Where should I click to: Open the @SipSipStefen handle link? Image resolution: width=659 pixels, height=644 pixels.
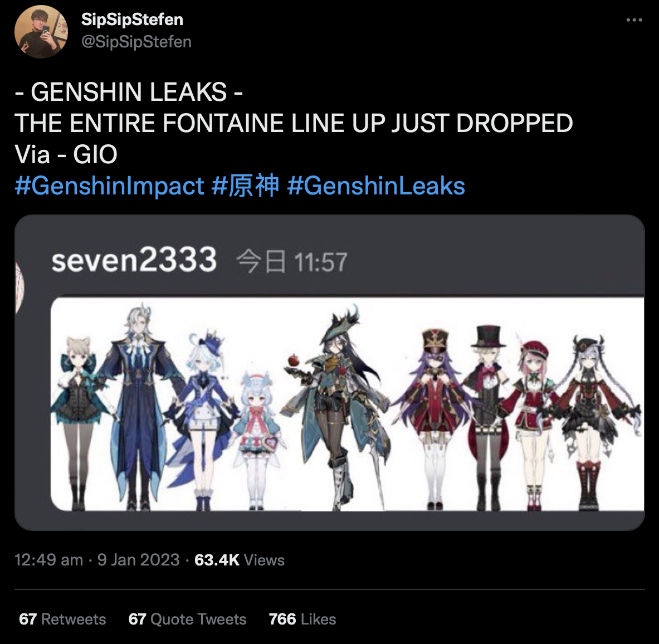pos(136,42)
